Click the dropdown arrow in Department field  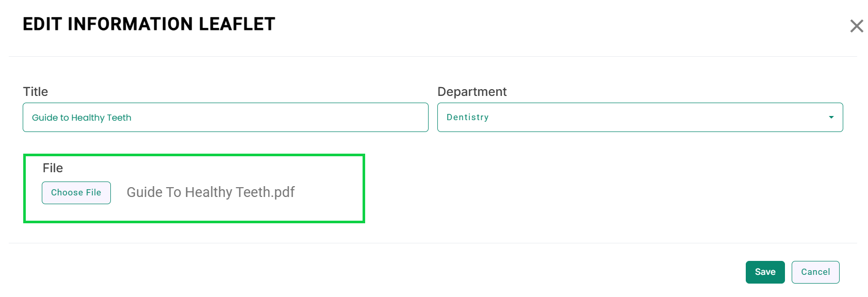coord(831,118)
